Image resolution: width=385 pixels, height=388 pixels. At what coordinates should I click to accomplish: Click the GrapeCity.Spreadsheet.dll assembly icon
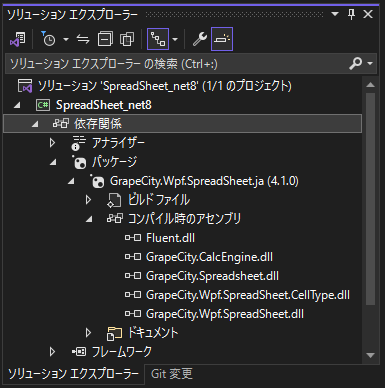click(x=133, y=276)
